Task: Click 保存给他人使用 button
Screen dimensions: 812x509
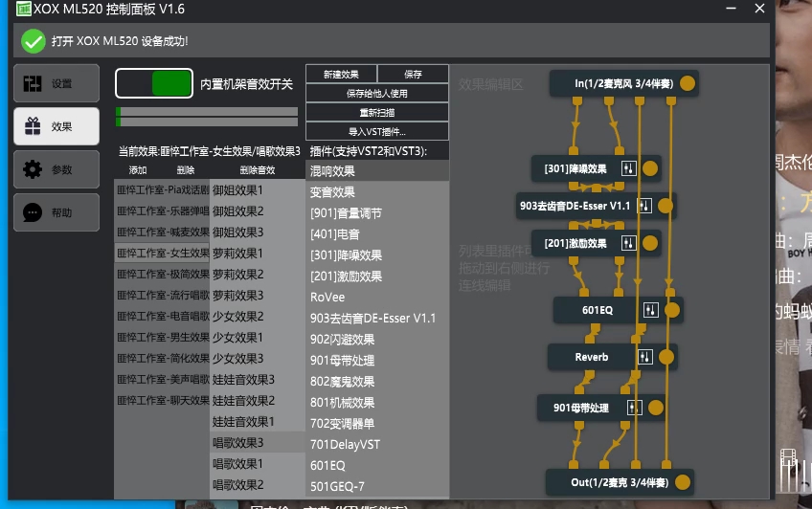Action: tap(377, 93)
